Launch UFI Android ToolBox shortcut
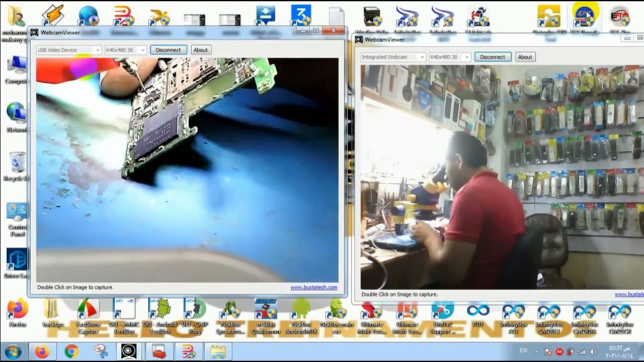Image resolution: width=644 pixels, height=362 pixels. [159, 316]
